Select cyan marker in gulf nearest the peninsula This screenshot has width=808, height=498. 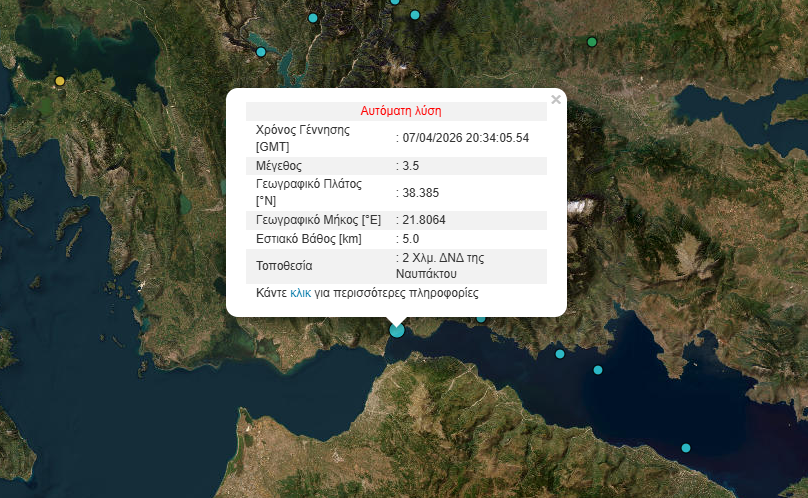pos(598,370)
